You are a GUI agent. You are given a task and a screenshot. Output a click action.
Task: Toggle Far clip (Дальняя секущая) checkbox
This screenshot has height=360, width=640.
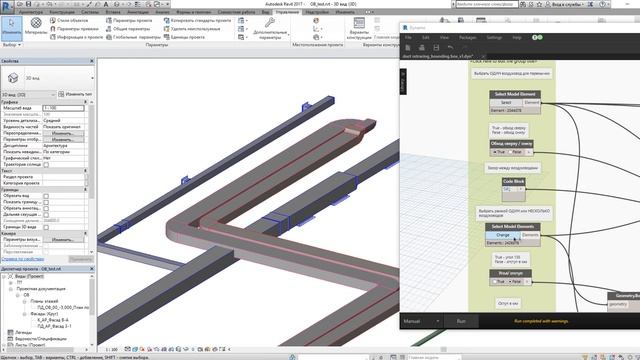pyautogui.click(x=46, y=215)
